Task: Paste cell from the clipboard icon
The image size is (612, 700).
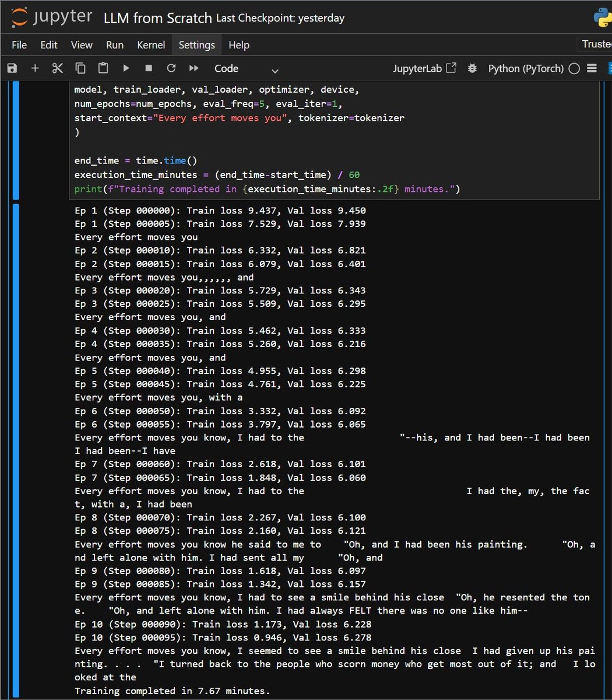Action: coord(103,68)
